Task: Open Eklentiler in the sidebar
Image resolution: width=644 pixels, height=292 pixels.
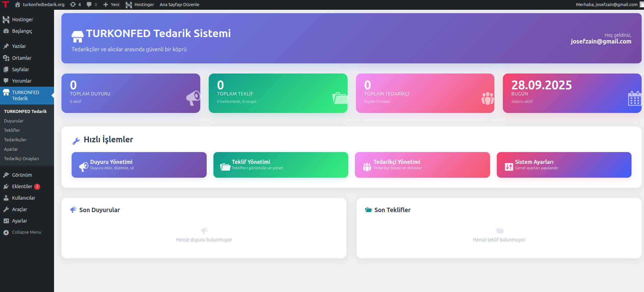Action: point(22,186)
